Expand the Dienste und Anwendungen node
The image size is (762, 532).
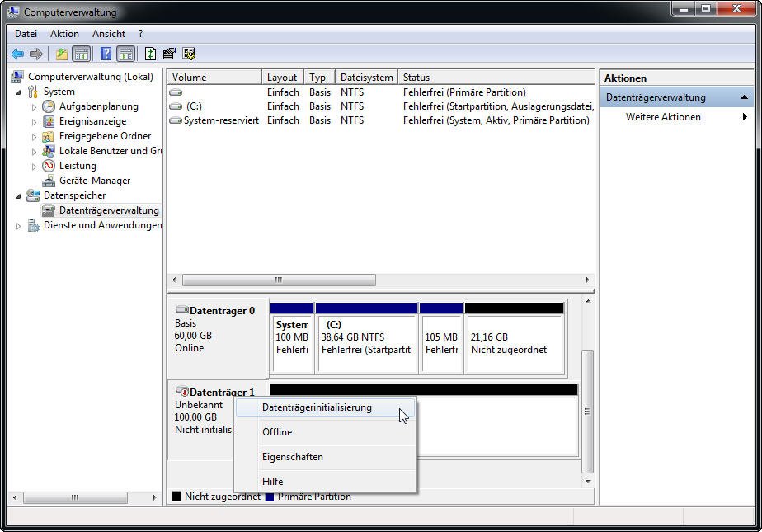[x=18, y=226]
